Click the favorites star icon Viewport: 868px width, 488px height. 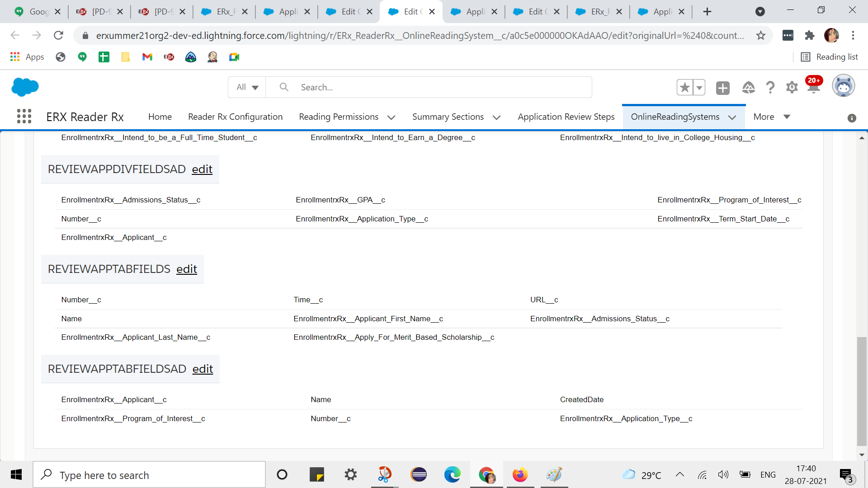(684, 87)
